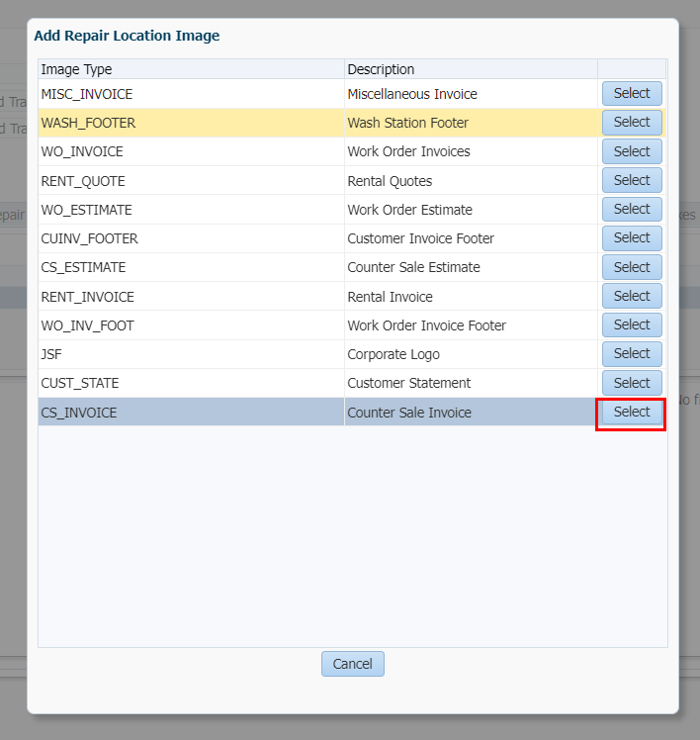Click Select for Customer Statement
The width and height of the screenshot is (700, 740).
tap(632, 383)
